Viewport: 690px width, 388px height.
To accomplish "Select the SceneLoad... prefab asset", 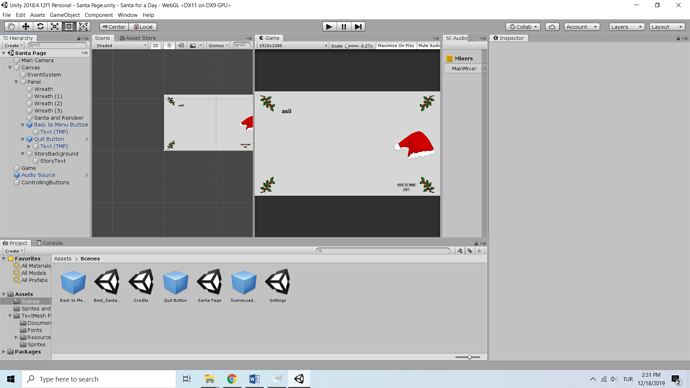I will [243, 286].
